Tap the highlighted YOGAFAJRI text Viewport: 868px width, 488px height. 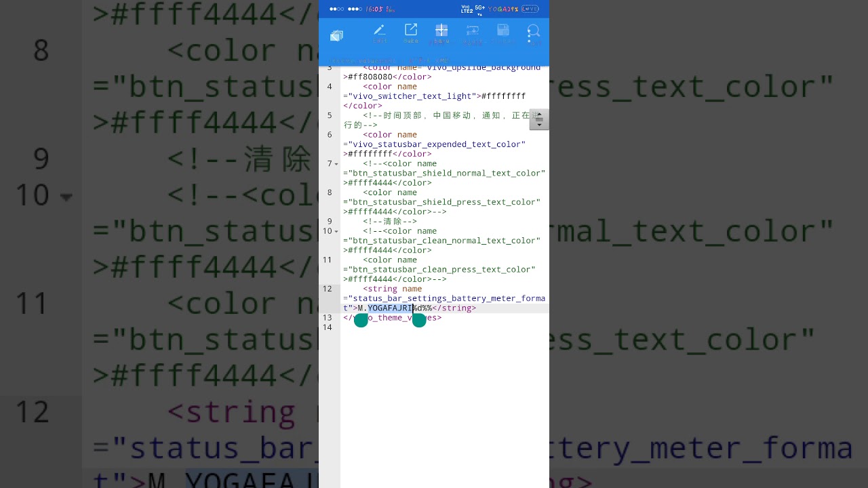(391, 308)
